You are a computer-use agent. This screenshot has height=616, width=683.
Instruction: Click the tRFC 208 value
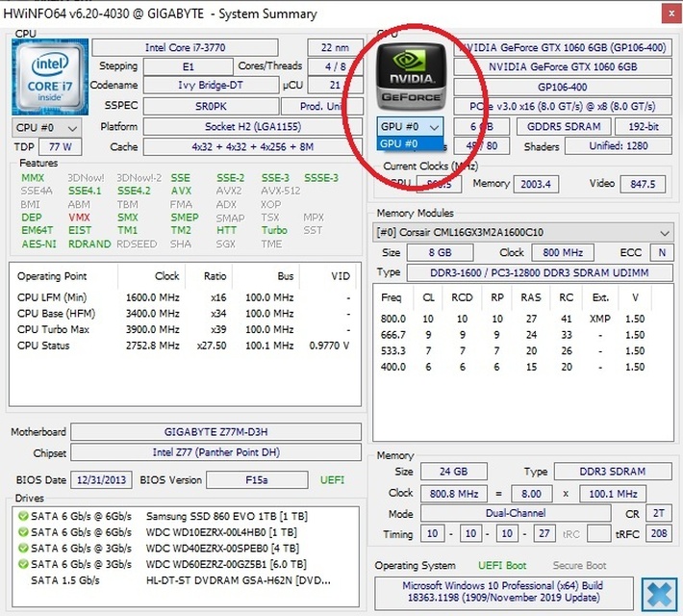click(x=659, y=533)
